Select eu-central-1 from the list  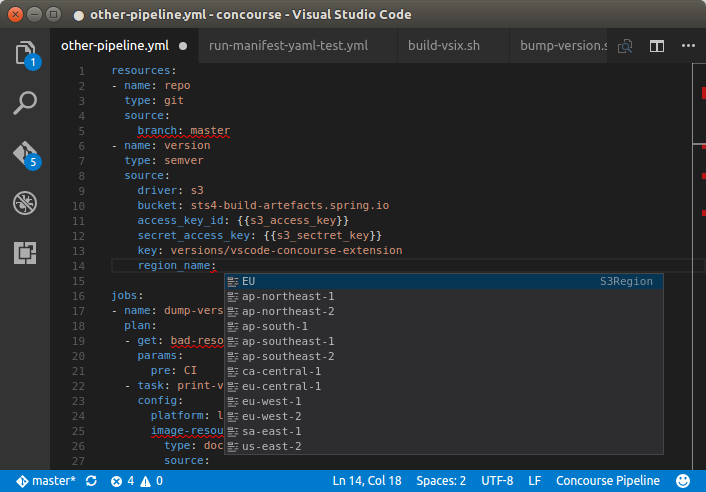point(444,386)
